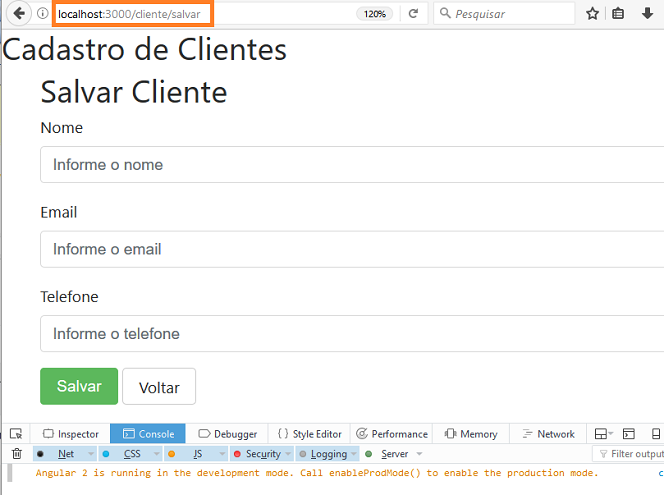Expand the Server filter dropdown arrow
This screenshot has width=664, height=495.
pyautogui.click(x=419, y=454)
